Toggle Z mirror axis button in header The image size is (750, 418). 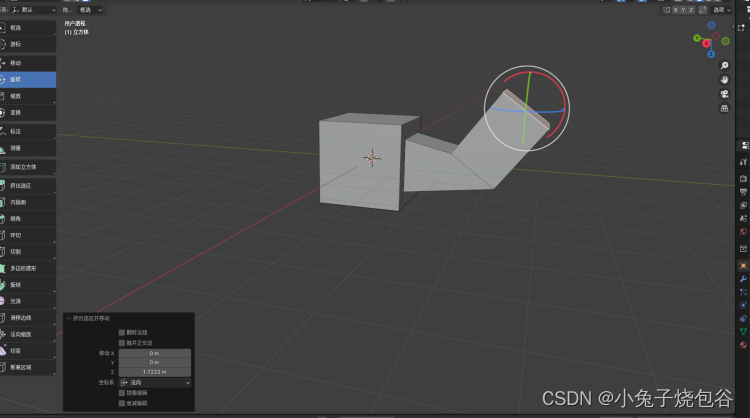pos(691,10)
